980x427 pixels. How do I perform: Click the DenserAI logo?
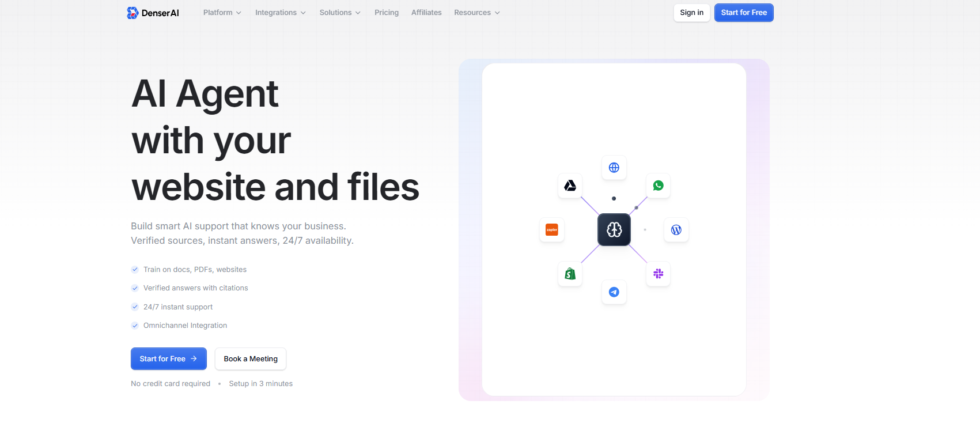pyautogui.click(x=153, y=13)
